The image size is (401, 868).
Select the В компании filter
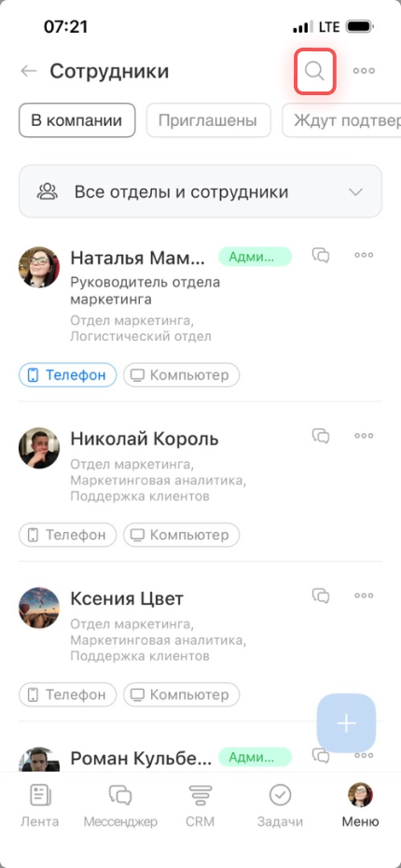tap(76, 120)
